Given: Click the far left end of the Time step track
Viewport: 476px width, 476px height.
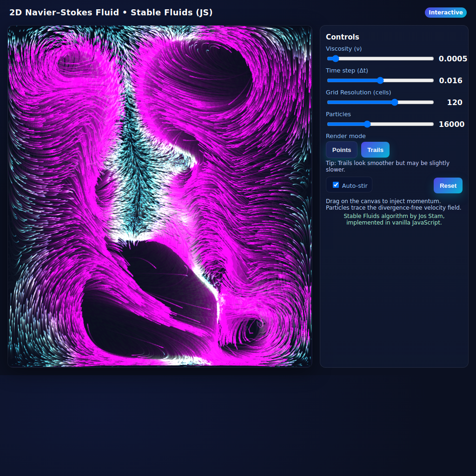Looking at the screenshot, I should [x=329, y=80].
